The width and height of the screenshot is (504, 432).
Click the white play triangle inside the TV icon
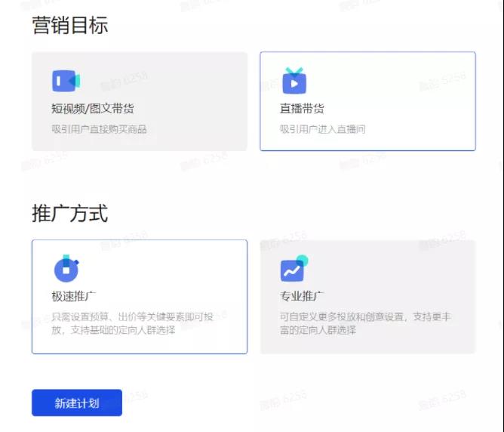294,84
